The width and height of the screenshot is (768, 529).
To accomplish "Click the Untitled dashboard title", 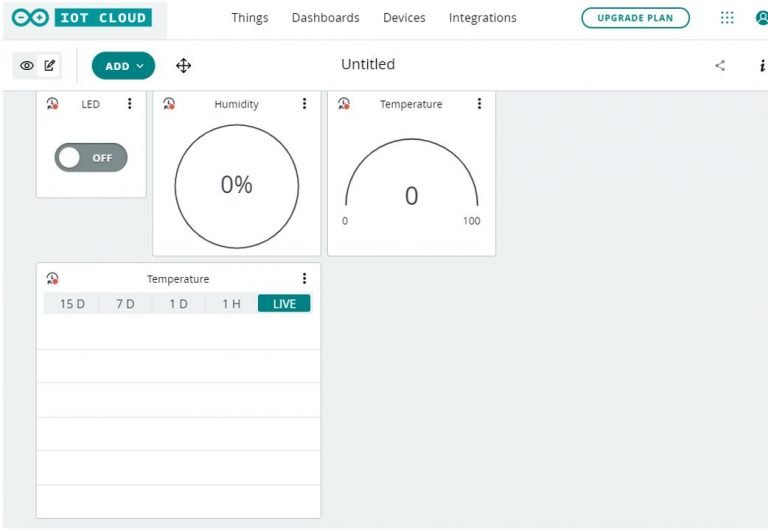I will 368,64.
